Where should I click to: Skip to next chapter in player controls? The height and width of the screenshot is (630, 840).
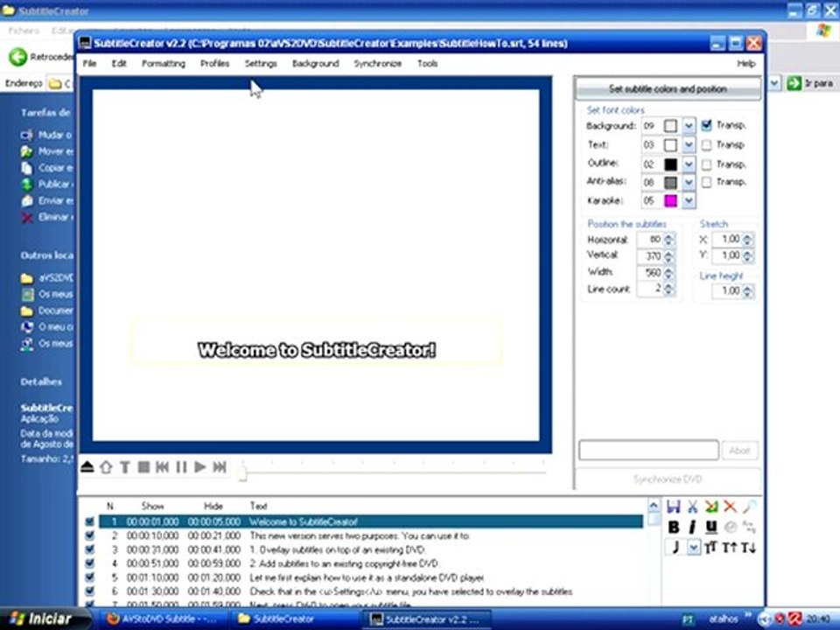(219, 467)
